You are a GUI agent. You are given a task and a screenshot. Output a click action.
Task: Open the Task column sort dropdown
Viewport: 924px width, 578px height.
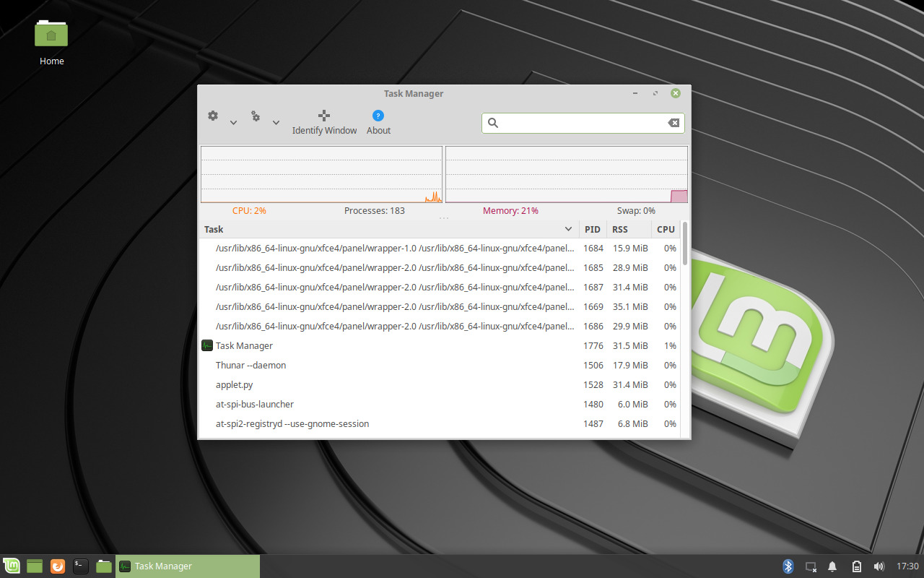pos(568,228)
